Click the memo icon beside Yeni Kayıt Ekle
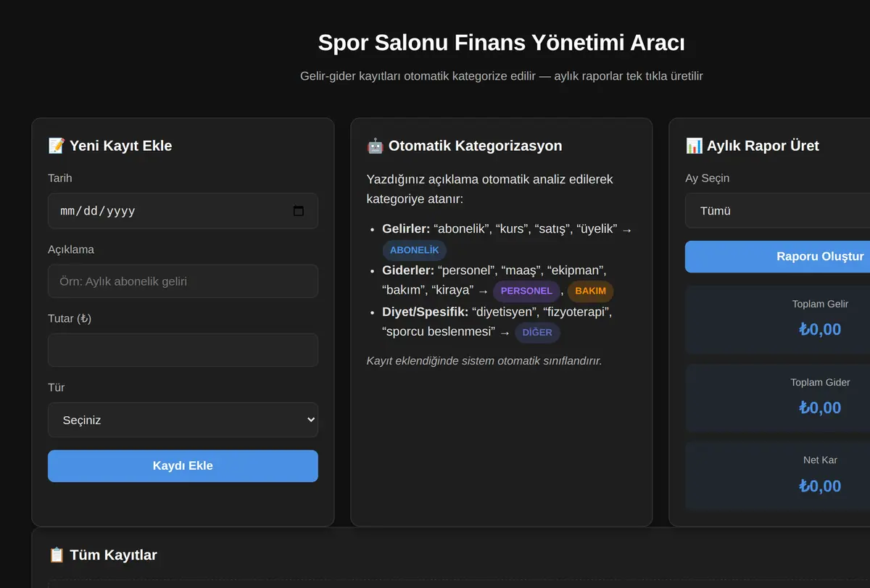Viewport: 870px width, 588px height. tap(57, 146)
